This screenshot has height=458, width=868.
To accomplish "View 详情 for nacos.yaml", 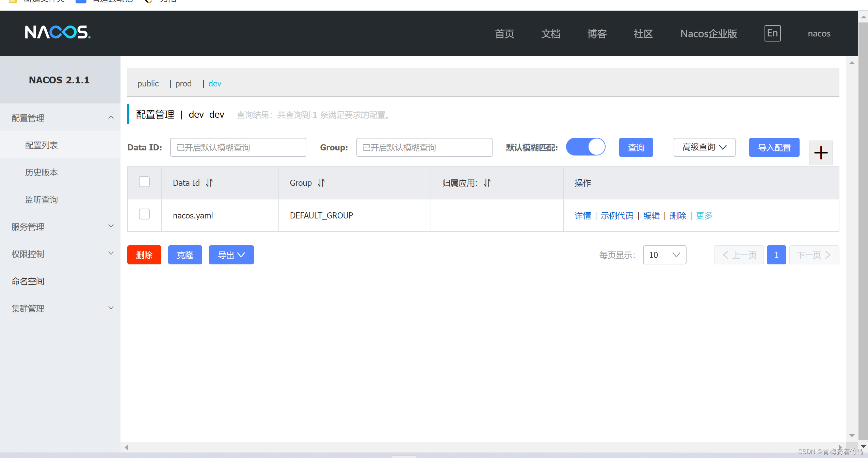I will [x=583, y=215].
